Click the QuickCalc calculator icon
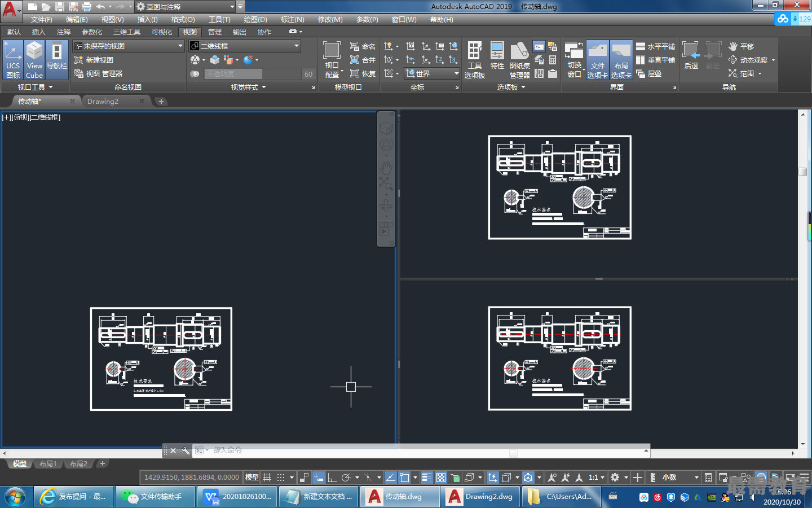The width and height of the screenshot is (812, 508). pos(553,60)
